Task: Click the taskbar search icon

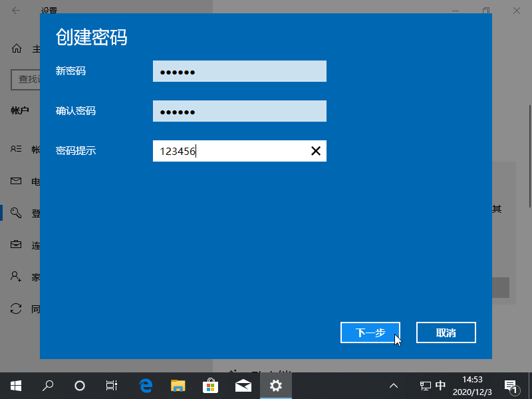Action: click(x=47, y=385)
